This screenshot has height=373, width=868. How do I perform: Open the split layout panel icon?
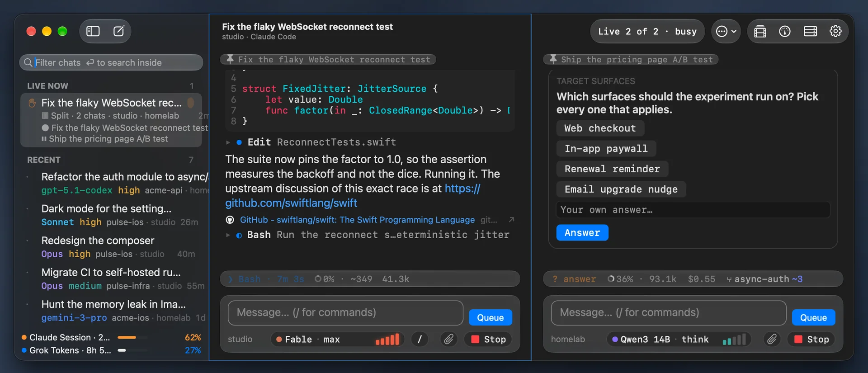tap(810, 31)
